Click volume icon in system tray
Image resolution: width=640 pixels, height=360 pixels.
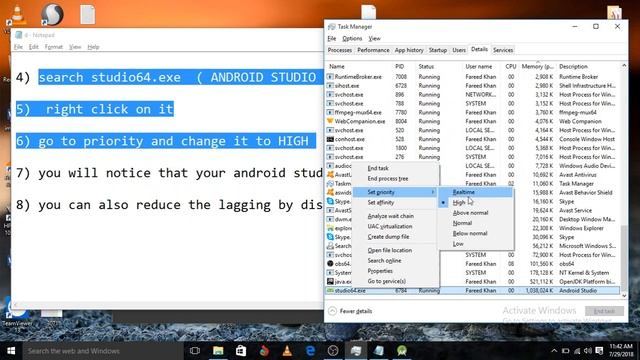588,351
